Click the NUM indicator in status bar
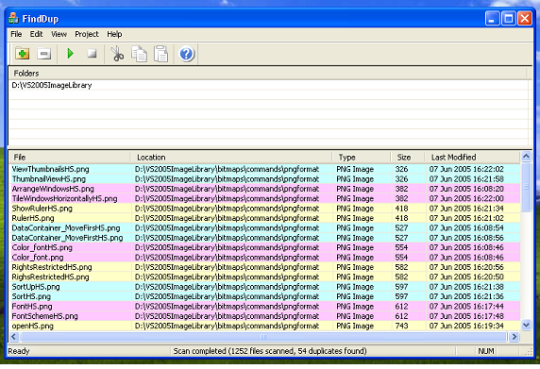 coord(486,351)
